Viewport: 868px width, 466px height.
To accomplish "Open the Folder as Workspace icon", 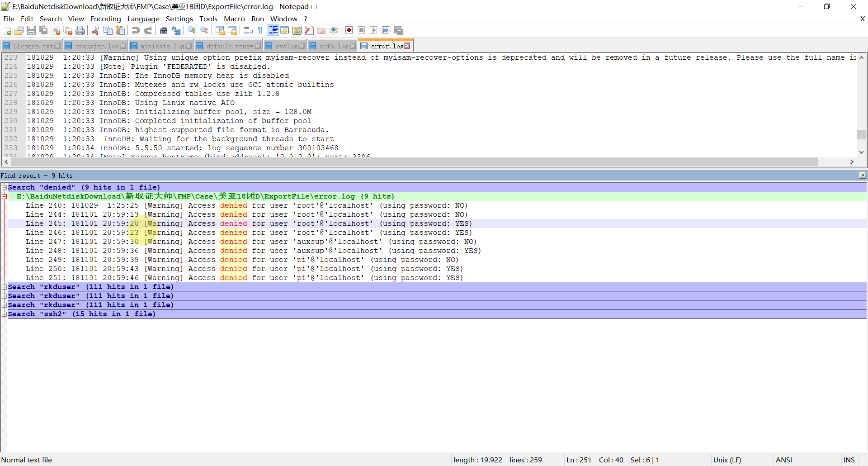I will click(x=321, y=30).
